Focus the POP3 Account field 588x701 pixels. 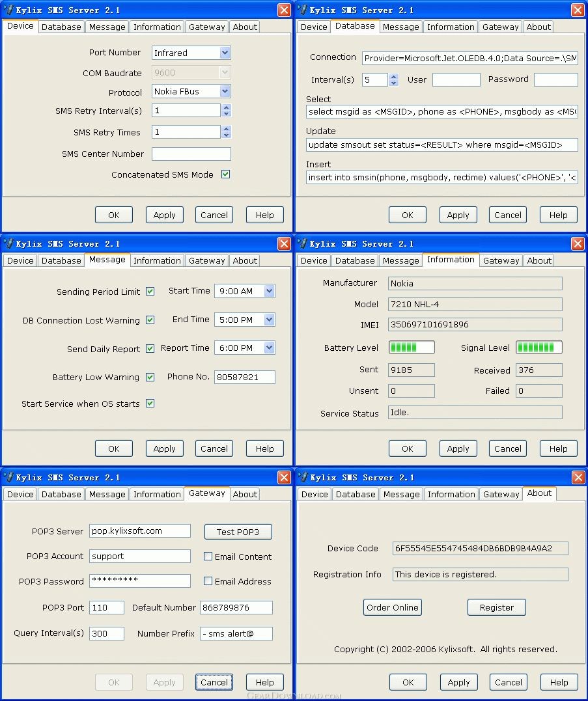point(140,556)
